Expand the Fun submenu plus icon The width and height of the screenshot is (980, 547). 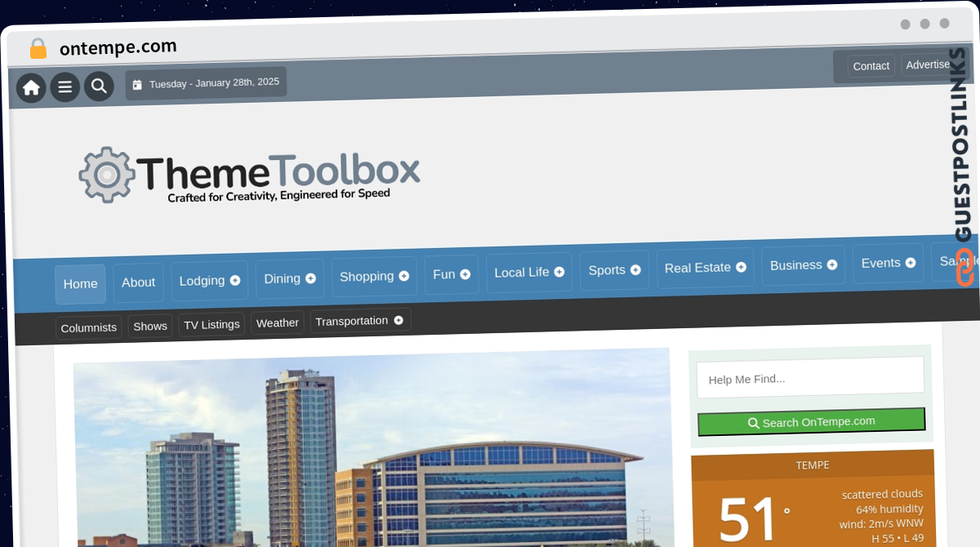[465, 274]
